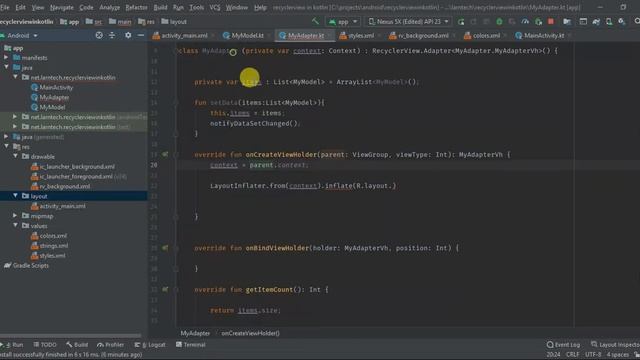Collapse the values folder
This screenshot has height=360, width=640.
(16, 226)
